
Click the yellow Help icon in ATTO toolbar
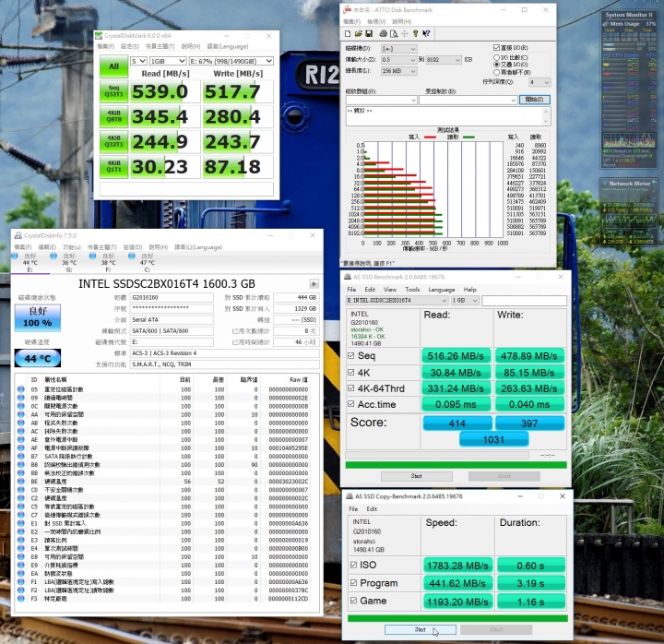pos(415,33)
